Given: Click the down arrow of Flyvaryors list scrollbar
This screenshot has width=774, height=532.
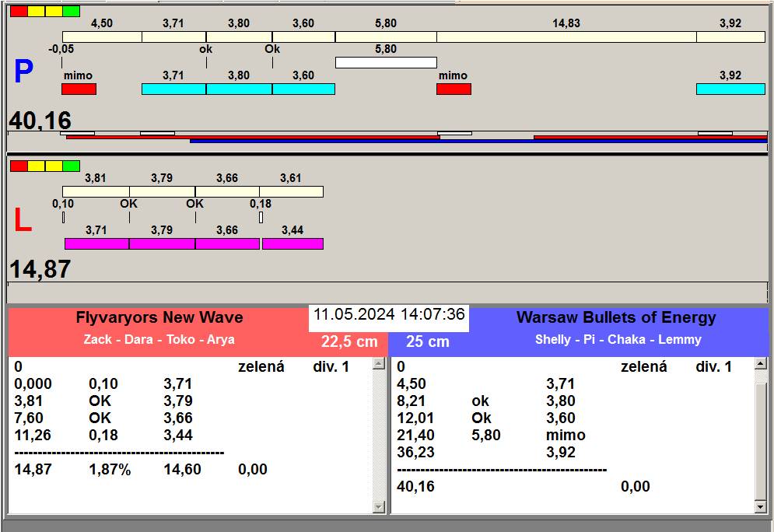Looking at the screenshot, I should [379, 507].
